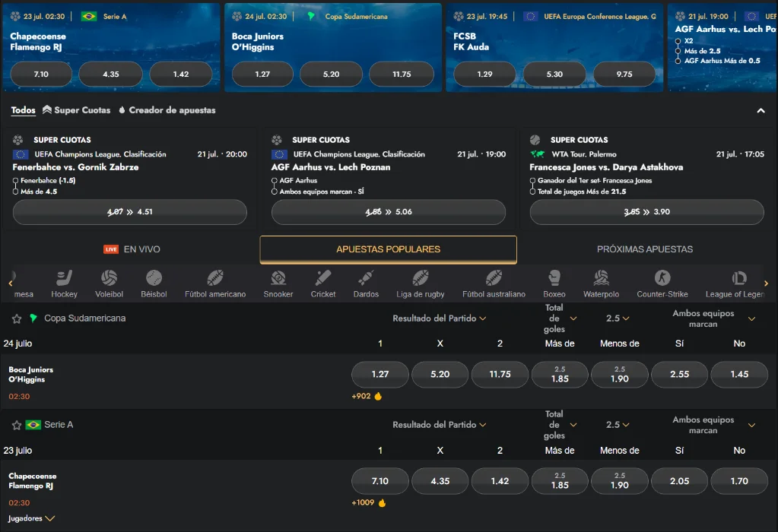The width and height of the screenshot is (778, 532).
Task: Favorite Serie A with star icon
Action: point(17,425)
